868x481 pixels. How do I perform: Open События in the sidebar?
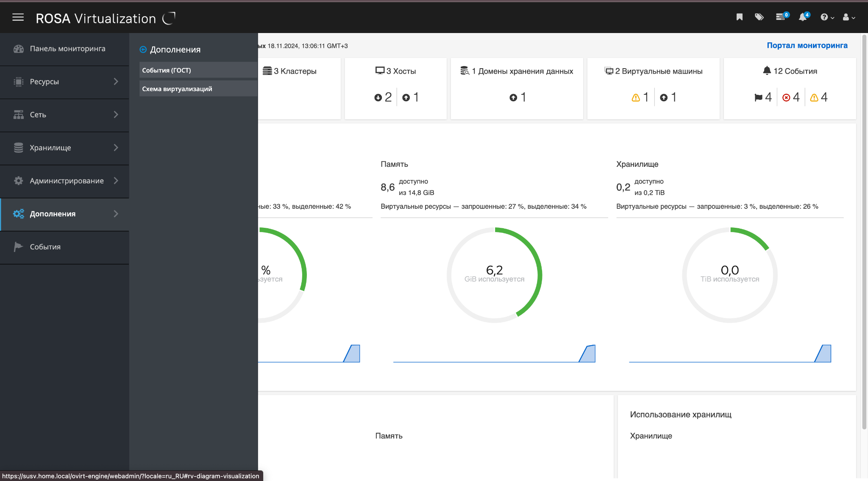pos(45,247)
